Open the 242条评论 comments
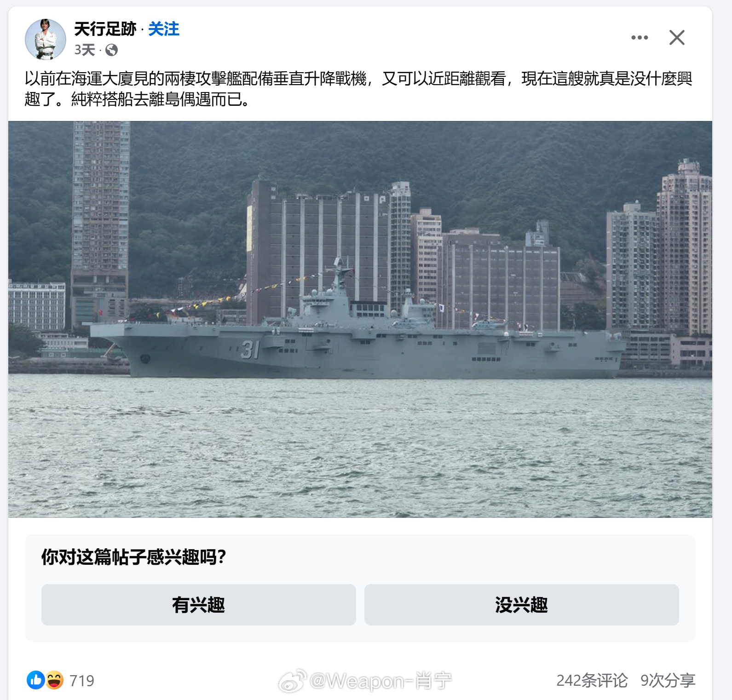 (x=592, y=680)
